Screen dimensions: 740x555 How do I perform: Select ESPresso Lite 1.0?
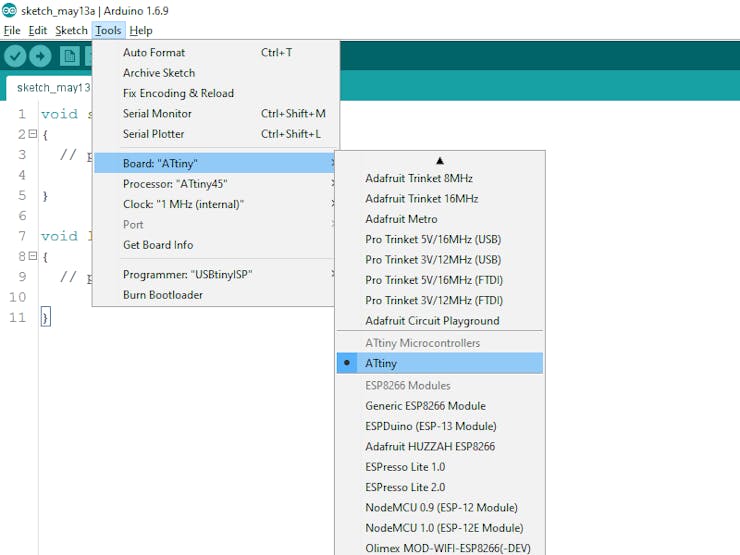pyautogui.click(x=440, y=466)
